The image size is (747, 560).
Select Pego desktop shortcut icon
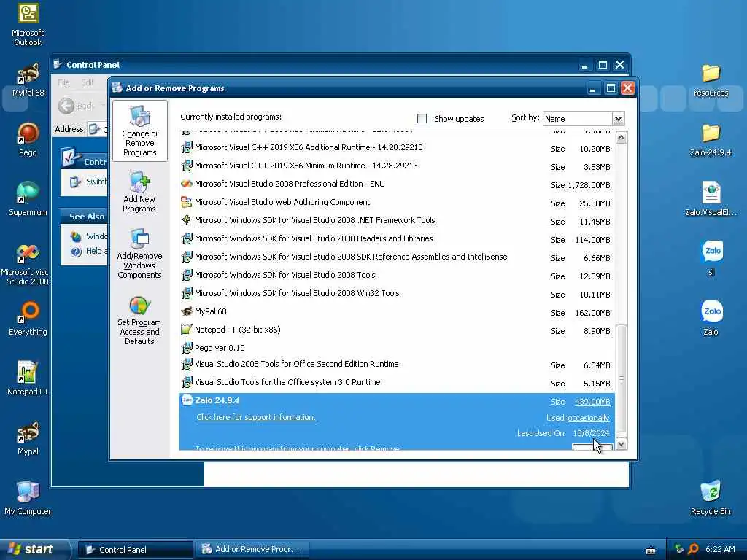28,139
